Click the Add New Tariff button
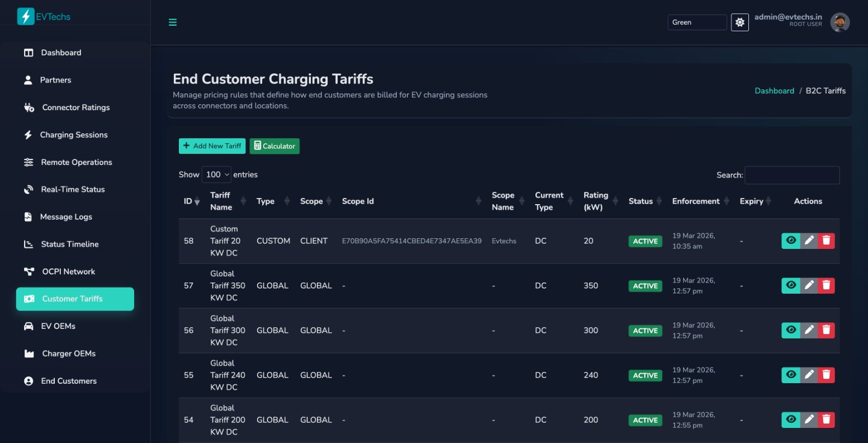 tap(212, 146)
